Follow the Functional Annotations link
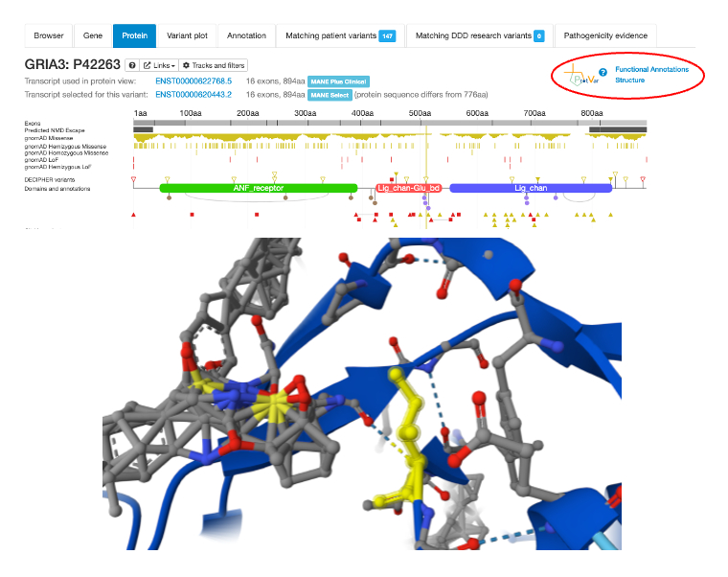The height and width of the screenshot is (577, 728). point(651,70)
